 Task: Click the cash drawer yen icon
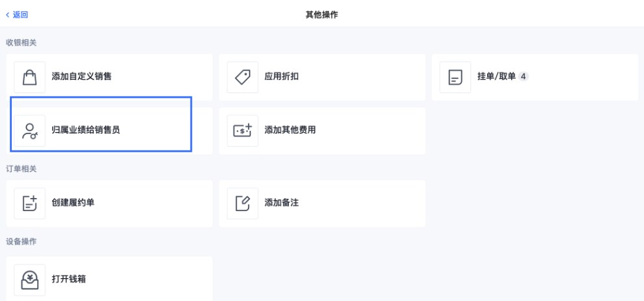coord(29,279)
